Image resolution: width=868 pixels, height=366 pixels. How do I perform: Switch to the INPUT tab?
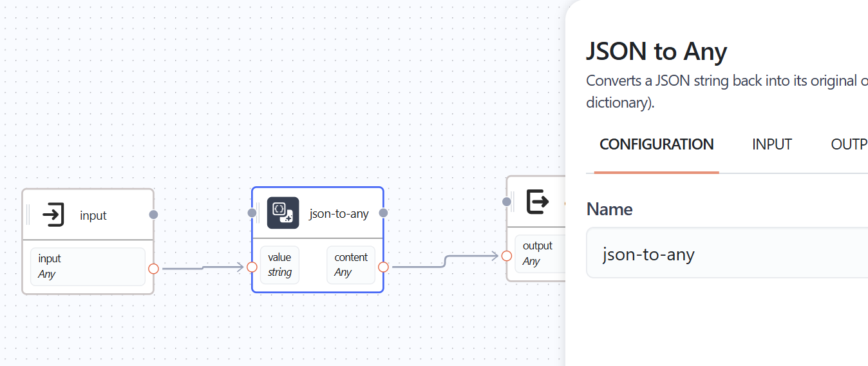click(x=771, y=144)
